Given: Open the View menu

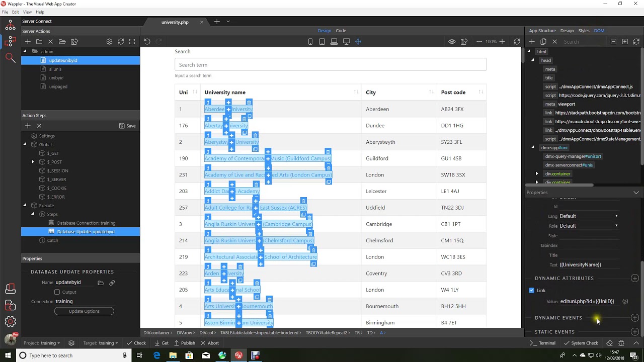Looking at the screenshot, I should tap(27, 12).
